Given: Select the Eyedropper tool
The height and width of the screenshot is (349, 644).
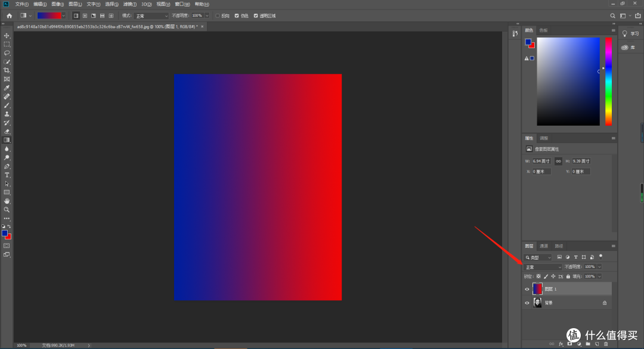Looking at the screenshot, I should 7,88.
